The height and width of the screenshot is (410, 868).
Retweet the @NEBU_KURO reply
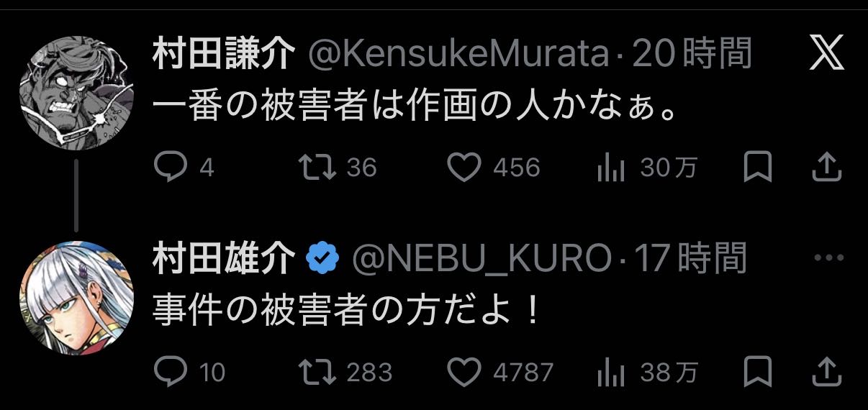coord(316,372)
